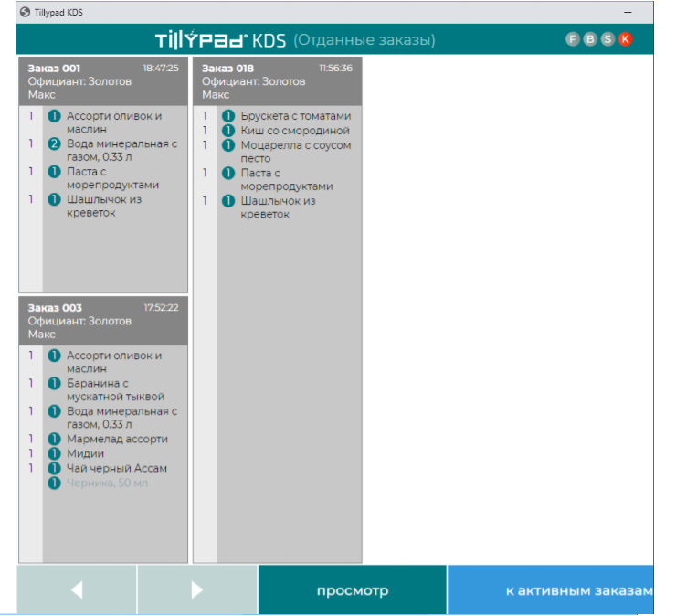Screen dimensions: 676x616
Task: Go to next page with right arrow
Action: 197,589
